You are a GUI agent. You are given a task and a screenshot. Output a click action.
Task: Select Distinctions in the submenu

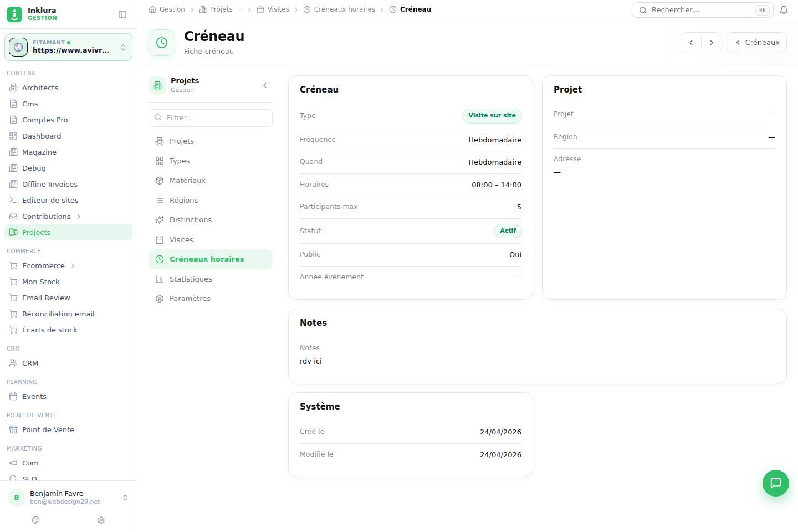click(211, 220)
